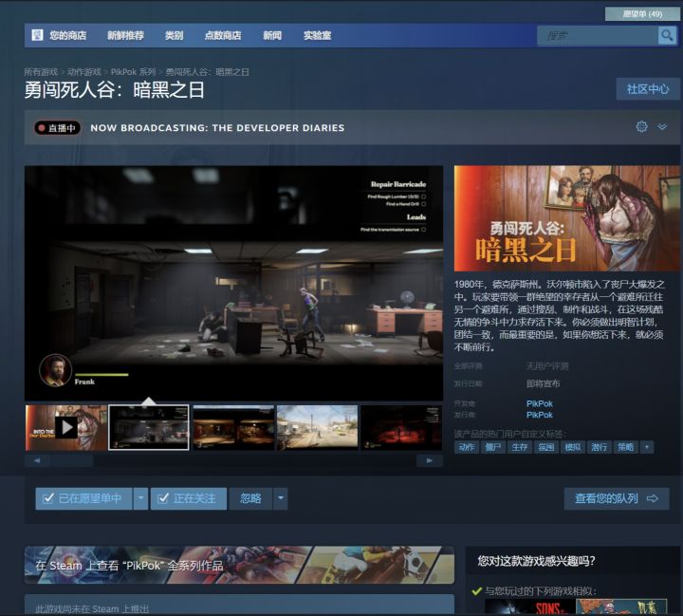
Task: Open 实验室 labs tab
Action: [317, 35]
